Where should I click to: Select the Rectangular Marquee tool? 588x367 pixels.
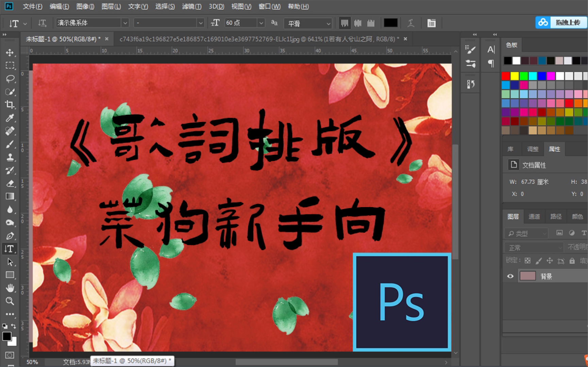tap(10, 66)
